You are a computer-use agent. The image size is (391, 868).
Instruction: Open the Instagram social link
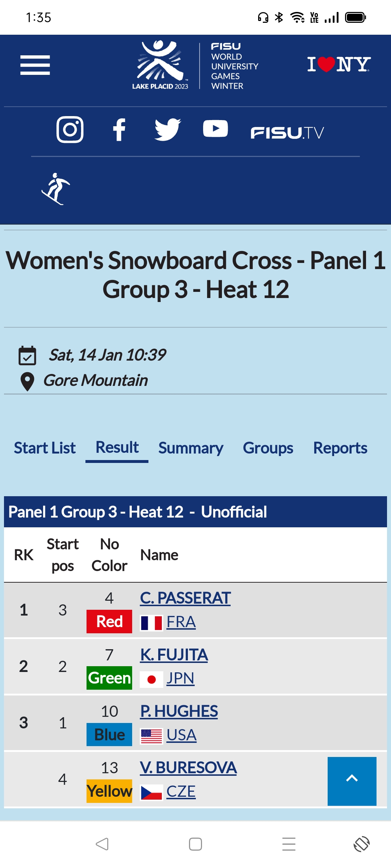coord(70,129)
